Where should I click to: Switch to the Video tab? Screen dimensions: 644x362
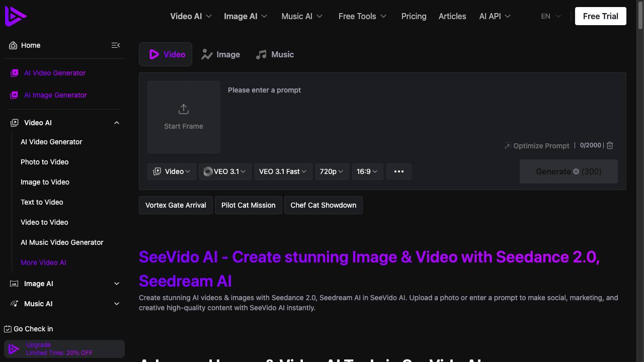pyautogui.click(x=166, y=54)
